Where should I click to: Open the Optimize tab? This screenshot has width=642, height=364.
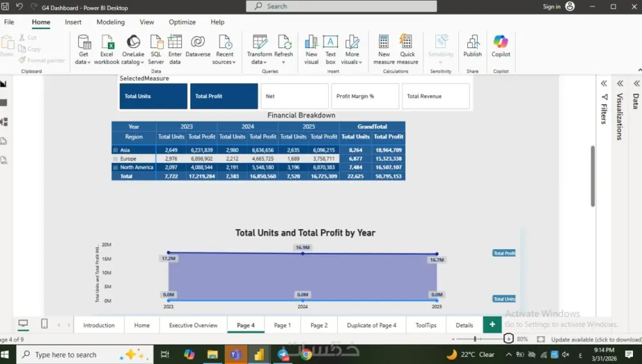pyautogui.click(x=182, y=22)
